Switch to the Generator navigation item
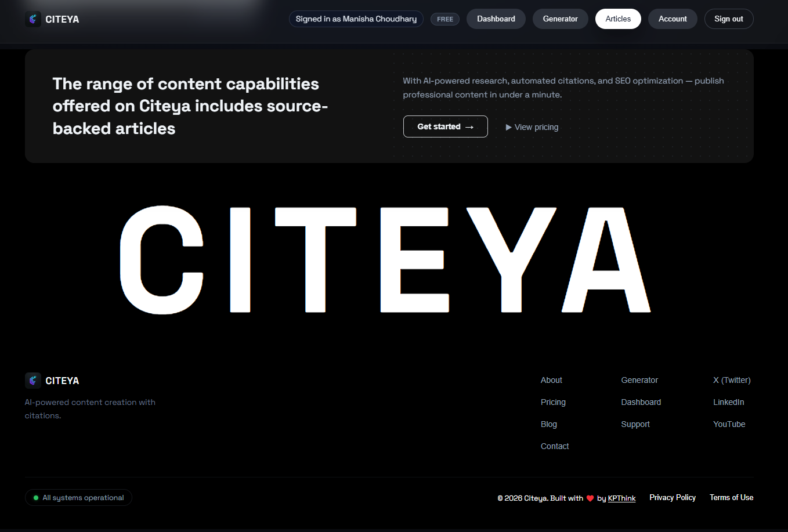The height and width of the screenshot is (532, 788). pos(560,19)
